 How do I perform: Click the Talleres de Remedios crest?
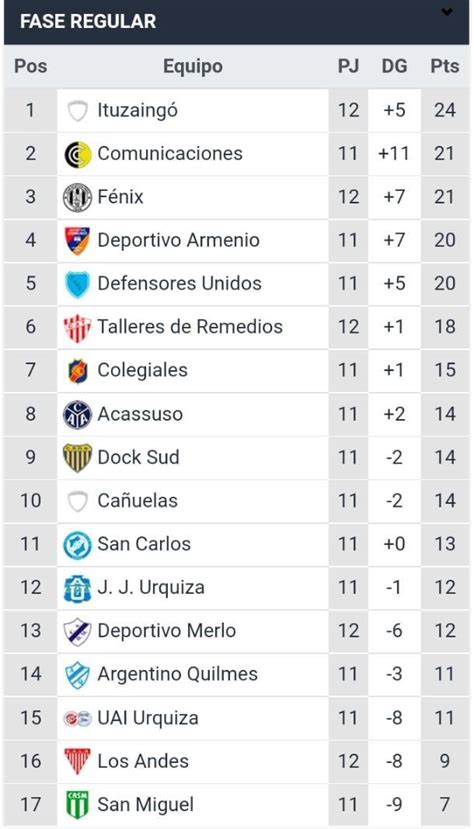[x=78, y=327]
